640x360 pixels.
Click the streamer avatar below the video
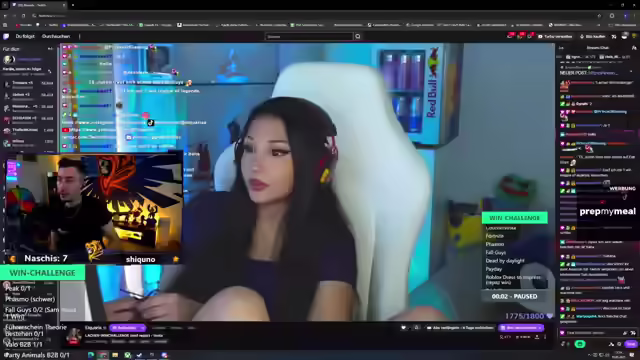[74, 335]
